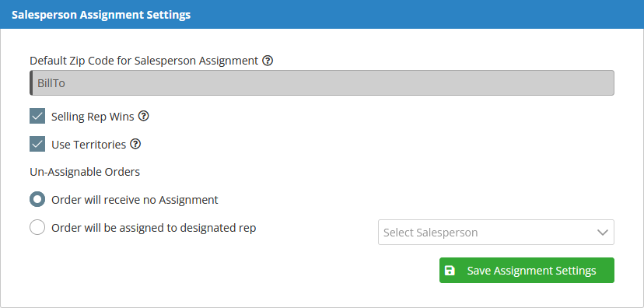The image size is (644, 308).
Task: Choose 'Order will be assigned to designated rep' radio
Action: tap(37, 227)
